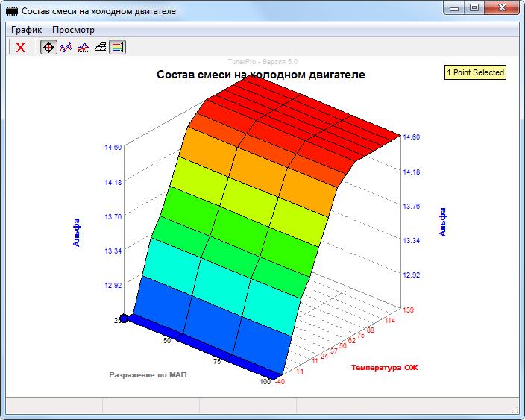Click the window title bar app icon
This screenshot has height=420, width=525.
[x=12, y=10]
